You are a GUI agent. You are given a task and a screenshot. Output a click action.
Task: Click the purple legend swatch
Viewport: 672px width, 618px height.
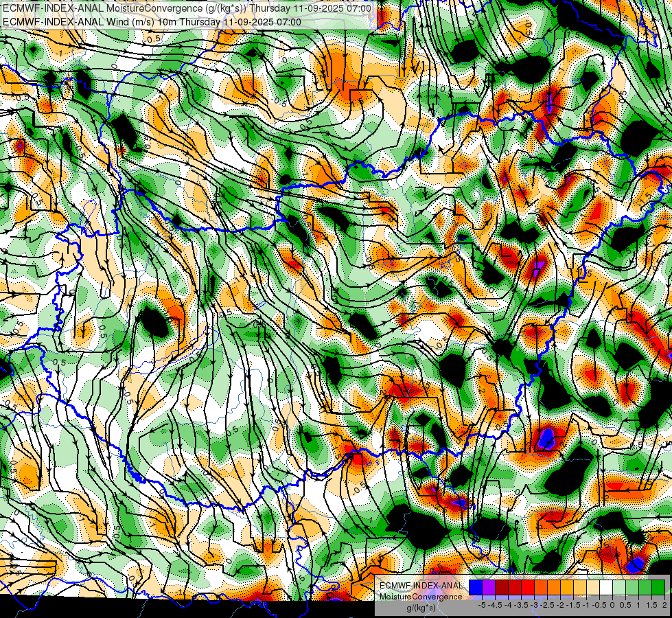pos(489,588)
